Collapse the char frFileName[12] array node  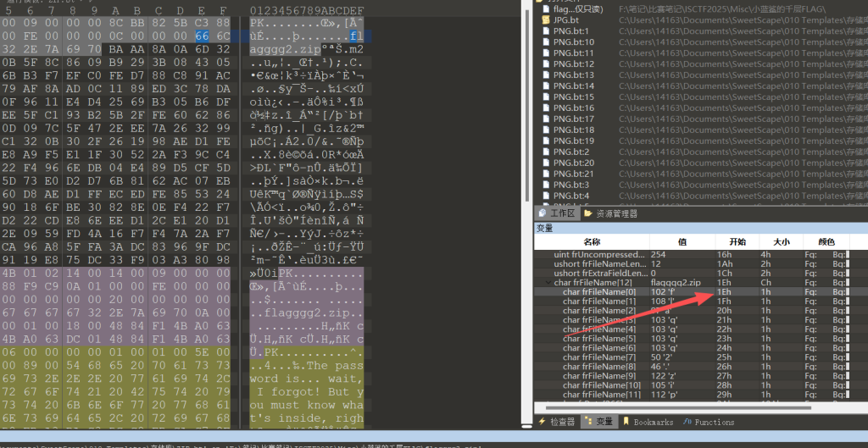[x=548, y=283]
